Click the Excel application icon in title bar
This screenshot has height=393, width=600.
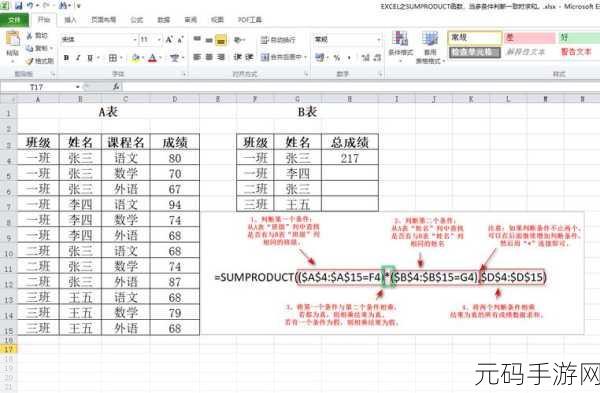6,5
